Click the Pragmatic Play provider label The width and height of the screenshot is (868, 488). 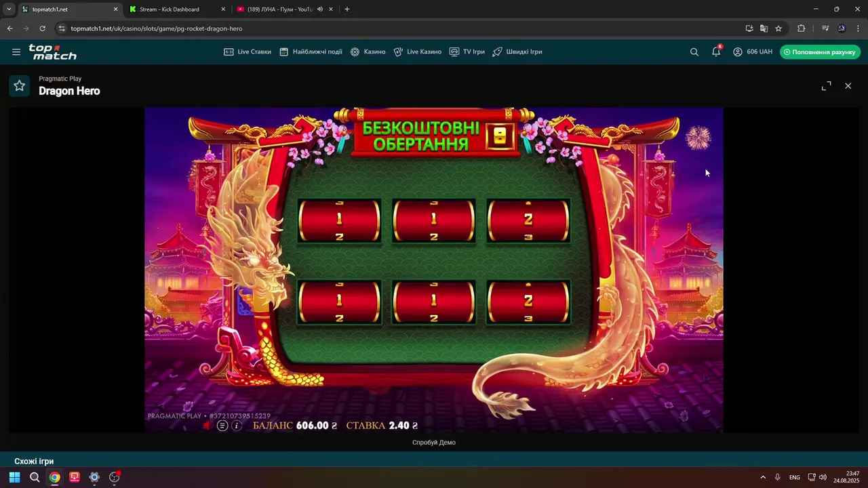tap(60, 79)
